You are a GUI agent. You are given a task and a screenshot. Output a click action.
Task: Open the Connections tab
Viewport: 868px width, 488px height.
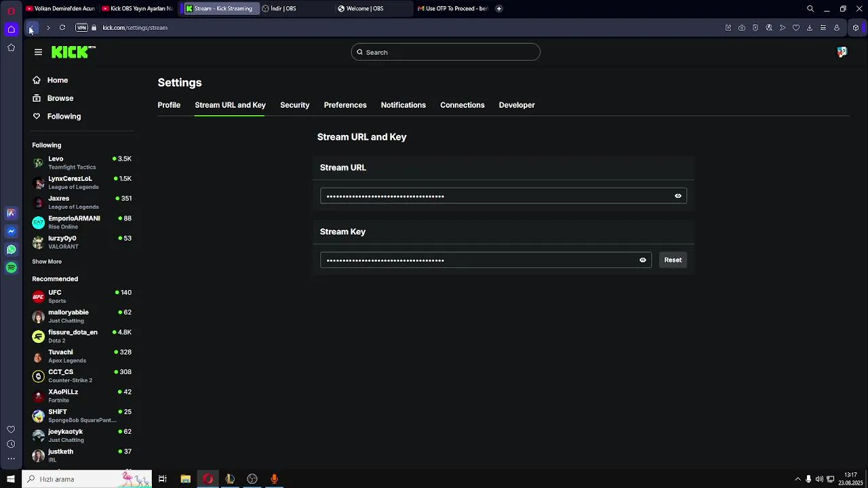[x=462, y=105]
